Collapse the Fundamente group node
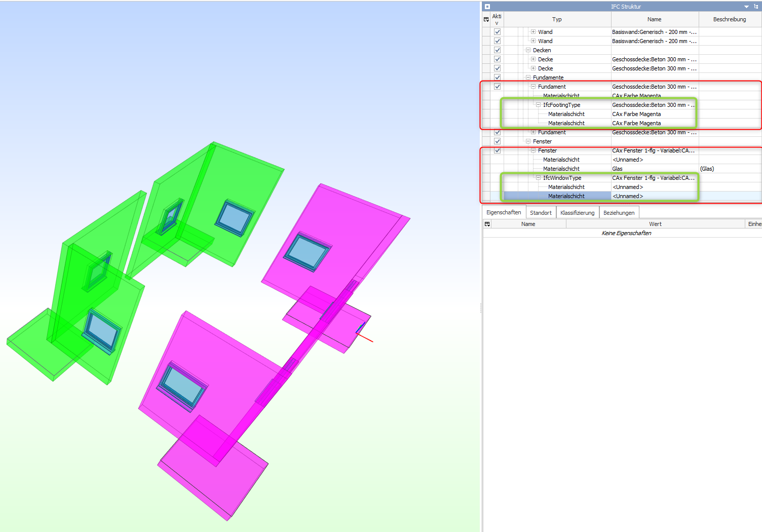This screenshot has width=762, height=532. 528,78
